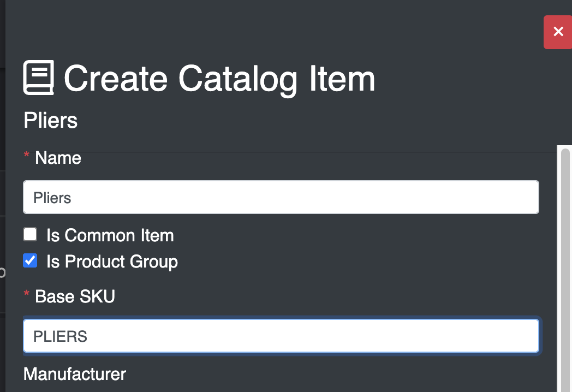Click the Base SKU label text
Image resolution: width=572 pixels, height=392 pixels.
pyautogui.click(x=74, y=296)
